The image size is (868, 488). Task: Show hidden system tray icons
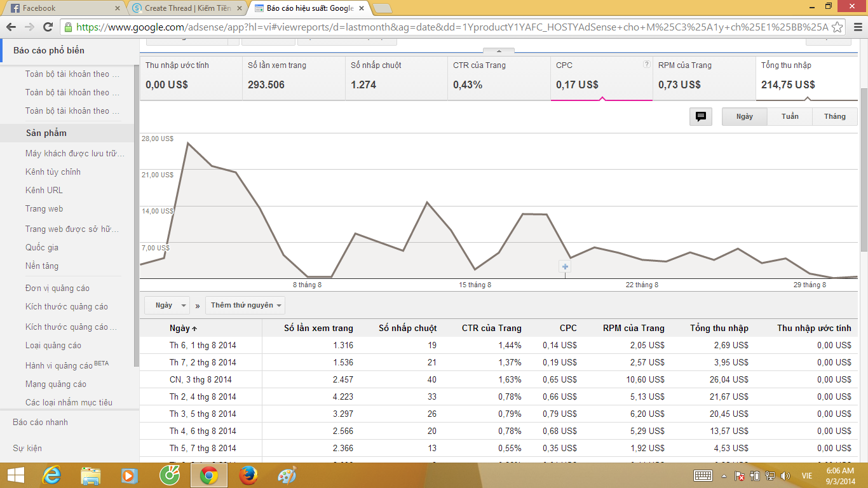coord(724,475)
